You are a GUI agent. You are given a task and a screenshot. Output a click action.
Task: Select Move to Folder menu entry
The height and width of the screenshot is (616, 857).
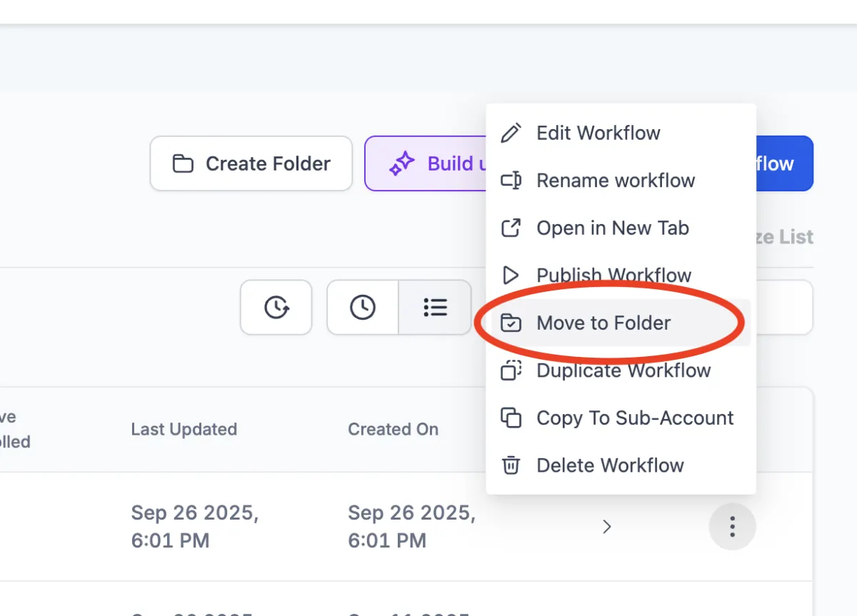pyautogui.click(x=603, y=323)
